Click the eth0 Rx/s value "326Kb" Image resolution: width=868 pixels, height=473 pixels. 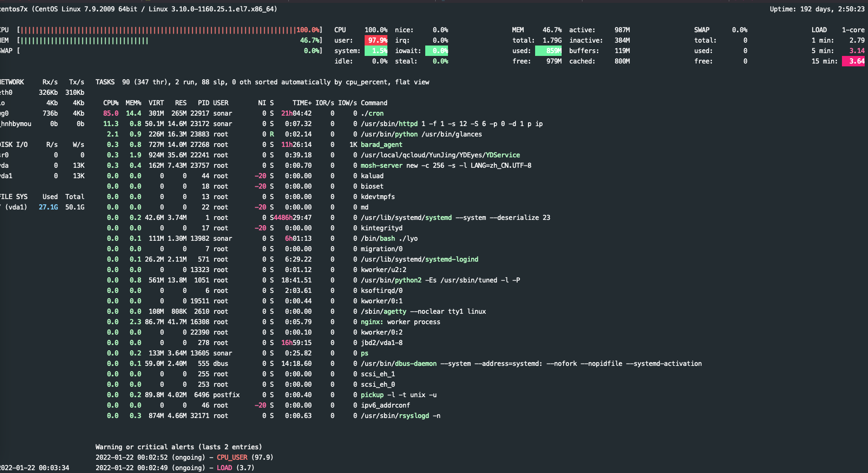tap(48, 92)
